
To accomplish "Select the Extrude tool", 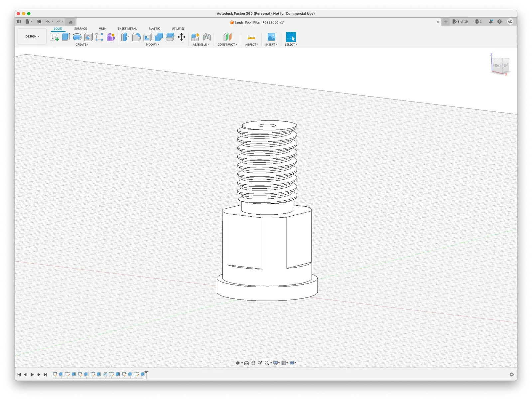I will pyautogui.click(x=66, y=37).
